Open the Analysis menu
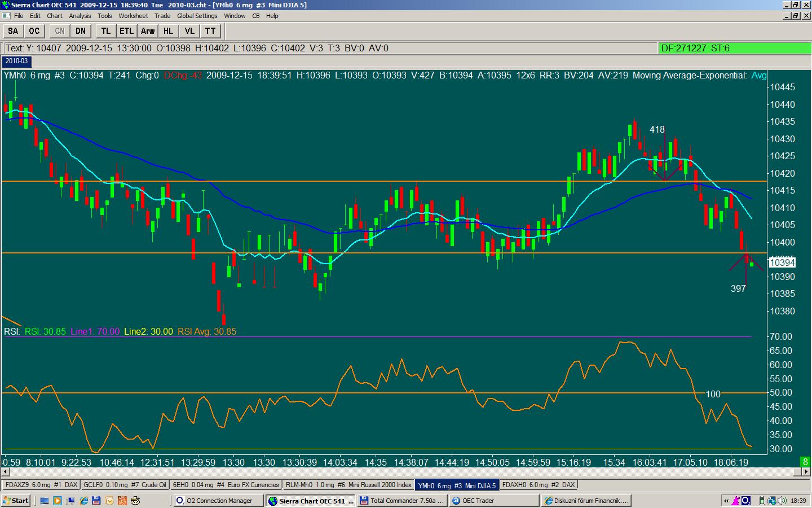Screen dimensions: 812x508 click(x=80, y=16)
